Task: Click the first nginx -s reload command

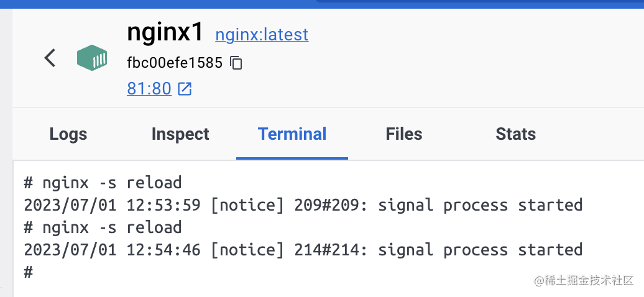Action: tap(103, 183)
